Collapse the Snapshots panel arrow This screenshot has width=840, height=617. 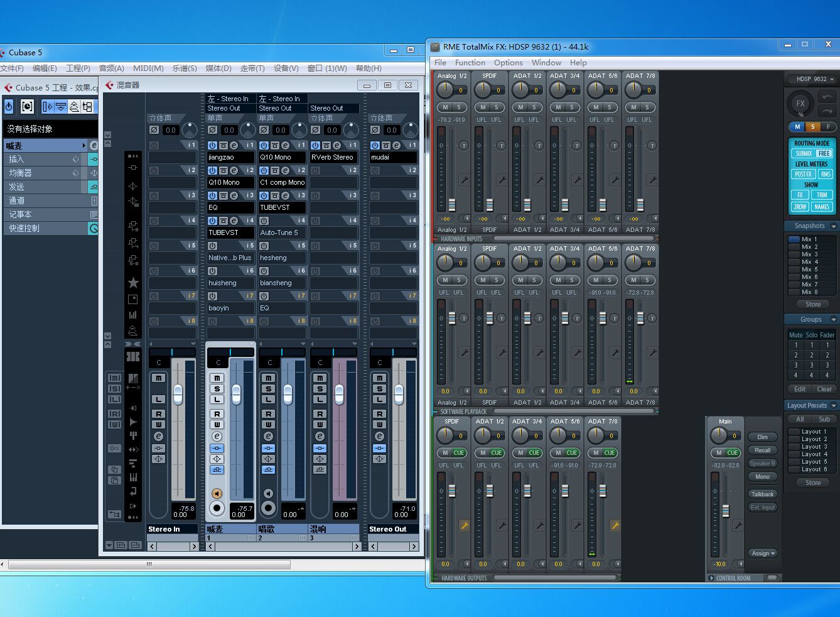tap(833, 226)
